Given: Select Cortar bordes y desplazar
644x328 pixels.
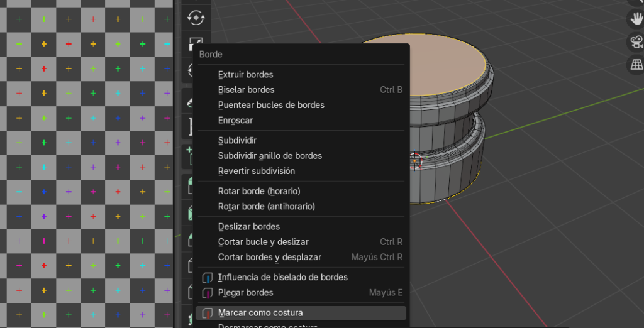Looking at the screenshot, I should click(x=301, y=257).
